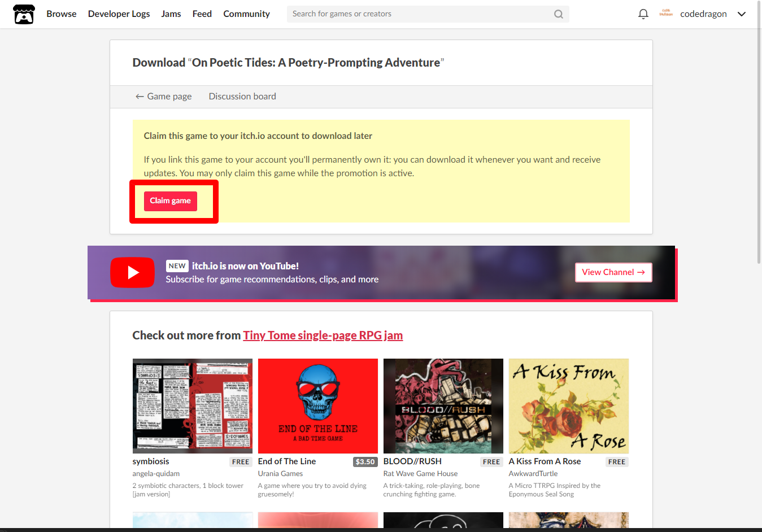Open the codedragon profile avatar
Screen dimensions: 762x532
coord(666,14)
